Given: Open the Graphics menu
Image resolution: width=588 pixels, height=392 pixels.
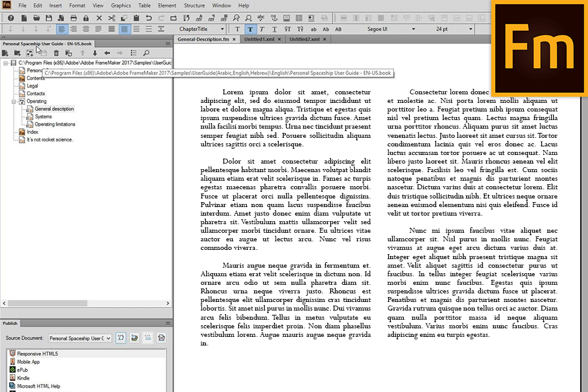Looking at the screenshot, I should point(121,6).
